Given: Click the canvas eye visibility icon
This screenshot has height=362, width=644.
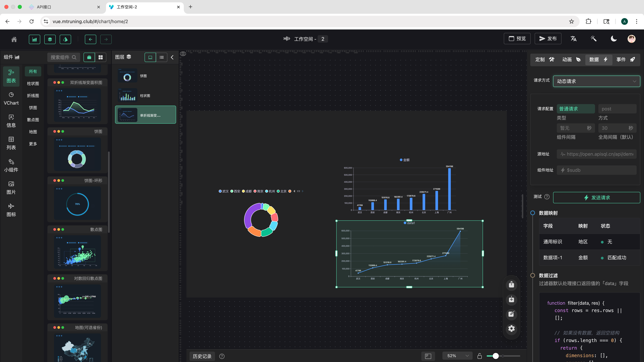Looking at the screenshot, I should 183,54.
